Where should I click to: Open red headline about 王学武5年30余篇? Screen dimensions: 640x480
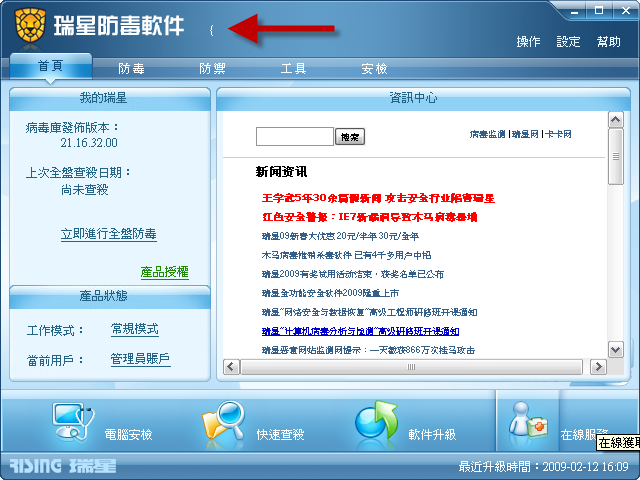[378, 198]
